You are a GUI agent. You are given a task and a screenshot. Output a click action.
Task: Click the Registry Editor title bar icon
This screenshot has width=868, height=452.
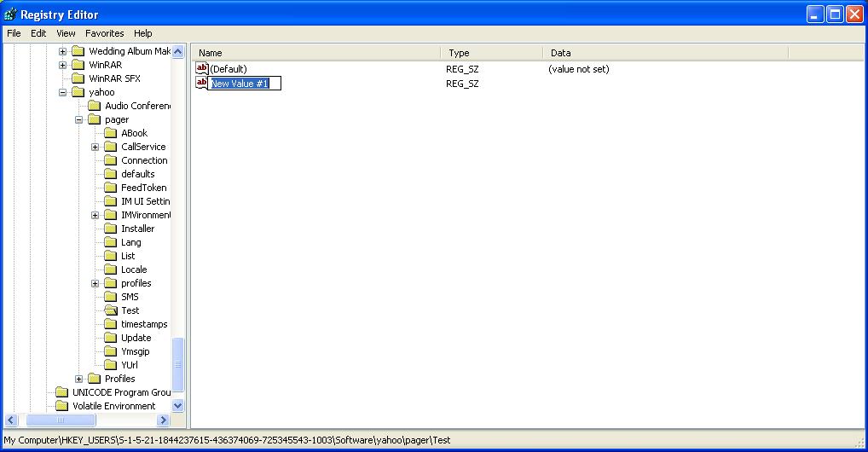[10, 14]
